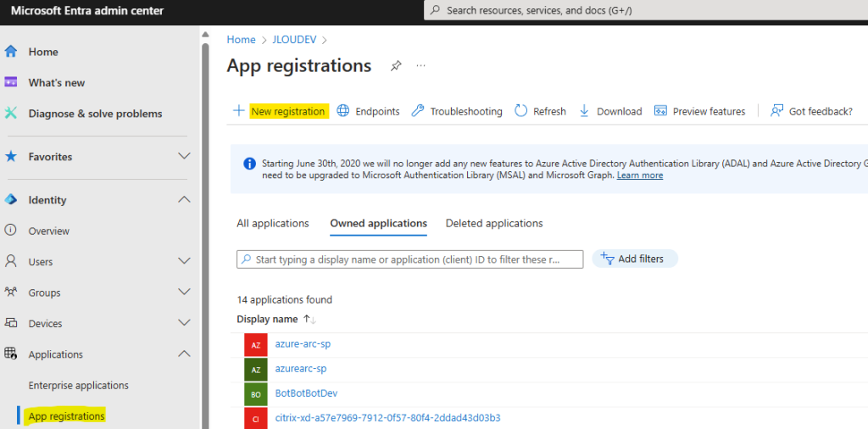
Task: Click the Users person icon
Action: (x=10, y=261)
